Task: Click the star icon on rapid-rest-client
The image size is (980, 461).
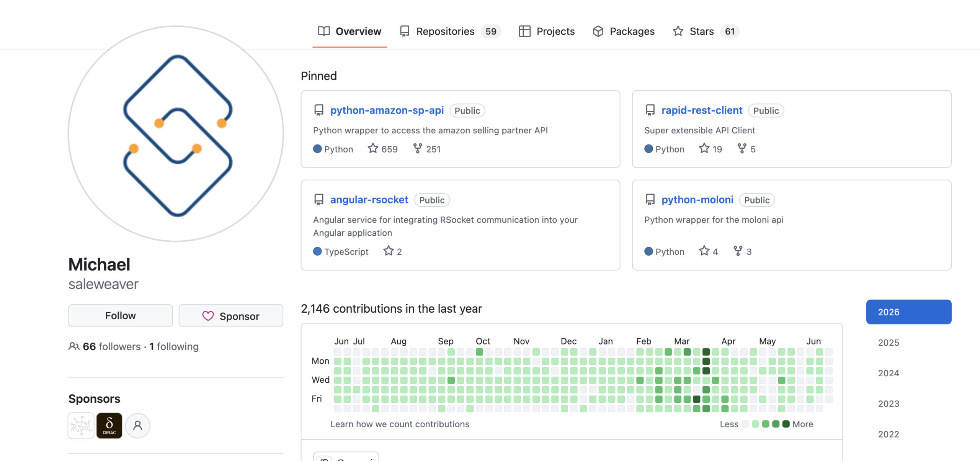Action: (x=704, y=148)
